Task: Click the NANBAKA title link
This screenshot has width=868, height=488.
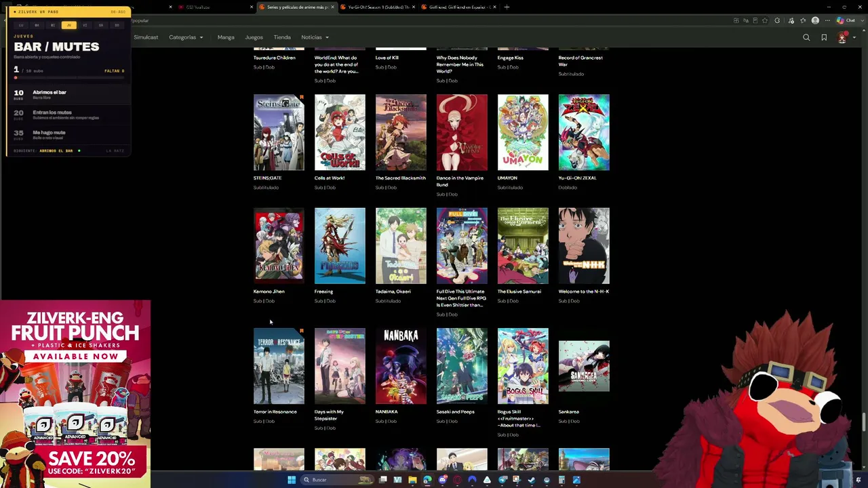Action: click(x=387, y=411)
